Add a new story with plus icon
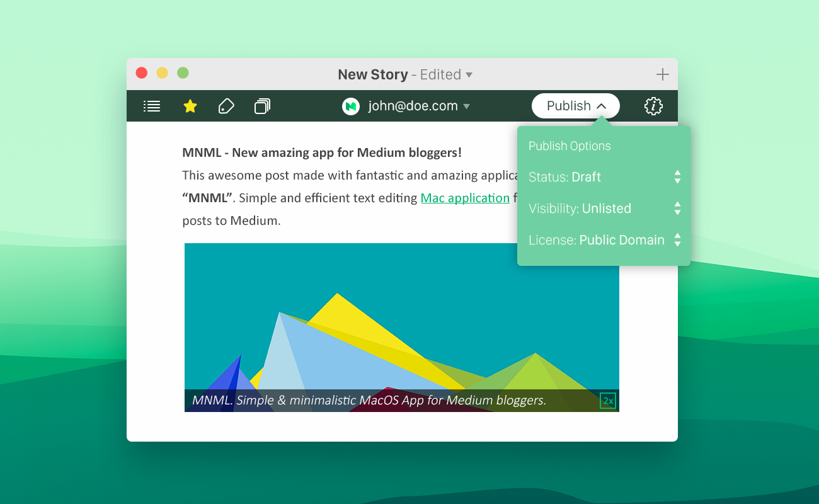Viewport: 819px width, 504px height. coord(662,75)
